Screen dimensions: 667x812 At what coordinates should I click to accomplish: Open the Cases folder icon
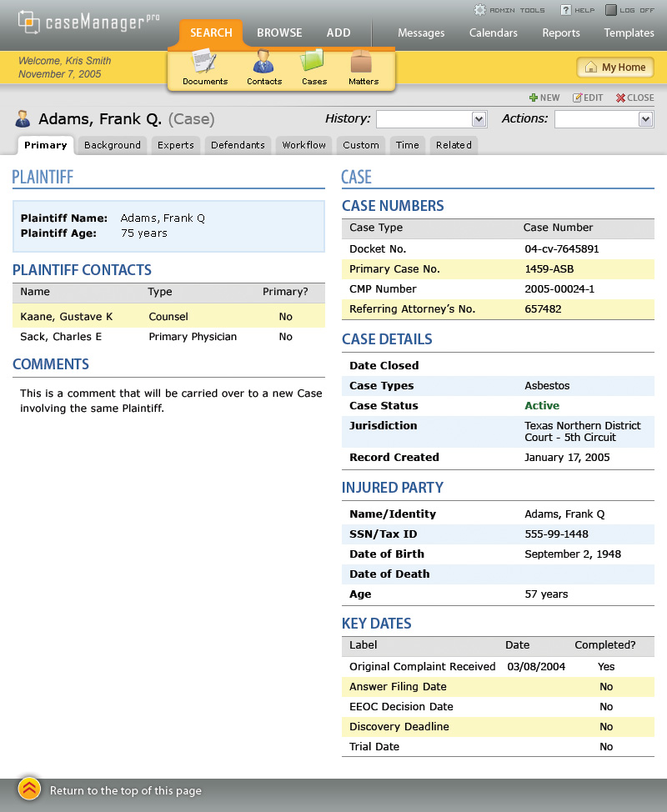(313, 61)
